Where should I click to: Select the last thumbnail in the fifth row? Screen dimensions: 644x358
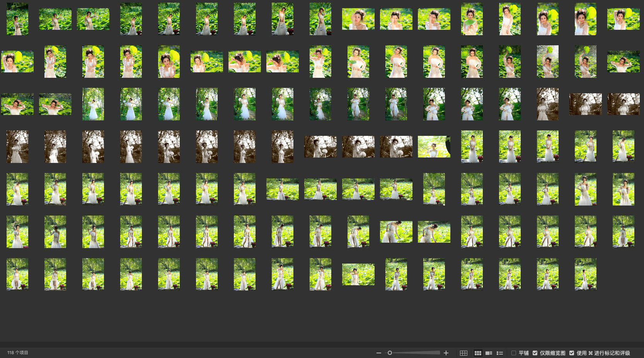(x=623, y=189)
